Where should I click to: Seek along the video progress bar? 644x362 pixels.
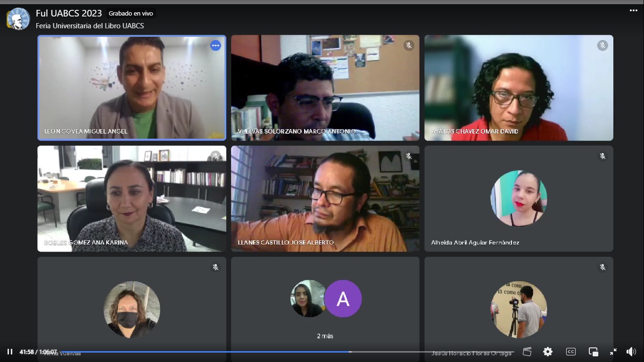(x=287, y=352)
